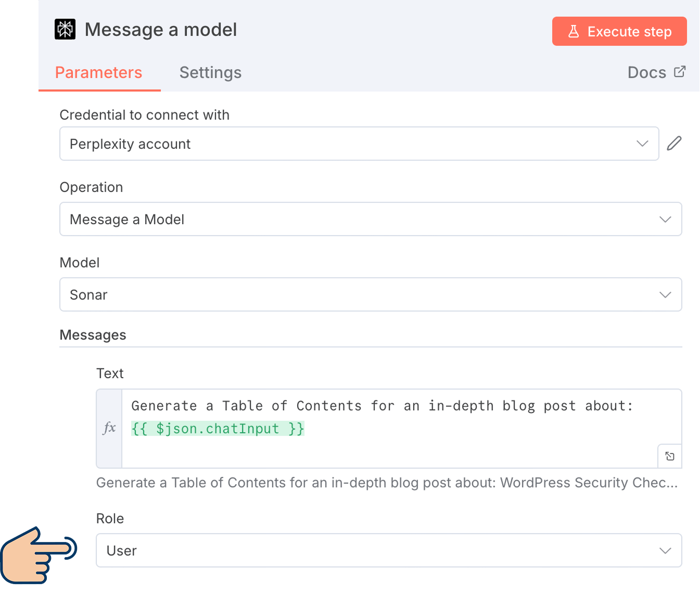Image resolution: width=700 pixels, height=594 pixels.
Task: Select the green $json.chatInput expression
Action: 218,428
